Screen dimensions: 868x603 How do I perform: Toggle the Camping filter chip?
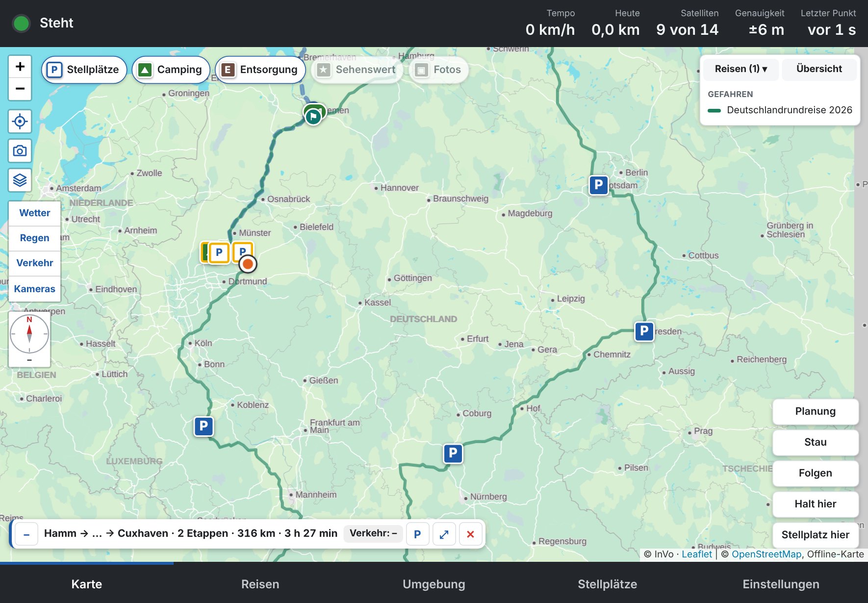click(171, 70)
